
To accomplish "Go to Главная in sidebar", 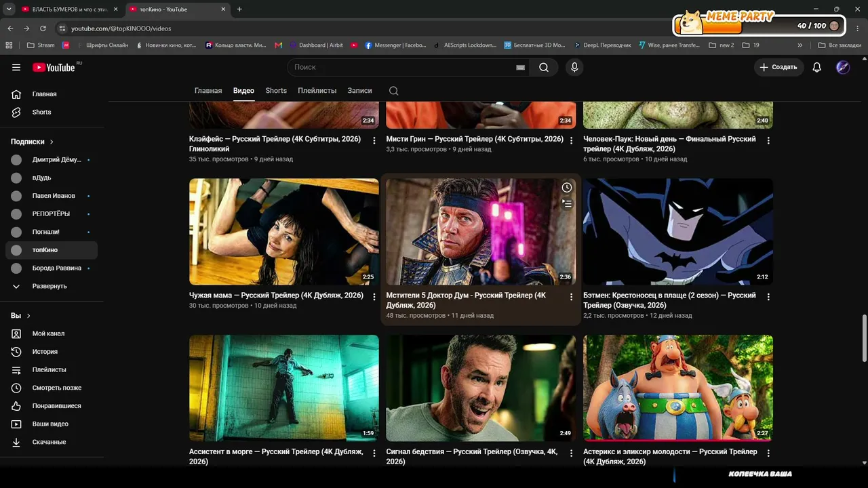I will (52, 94).
